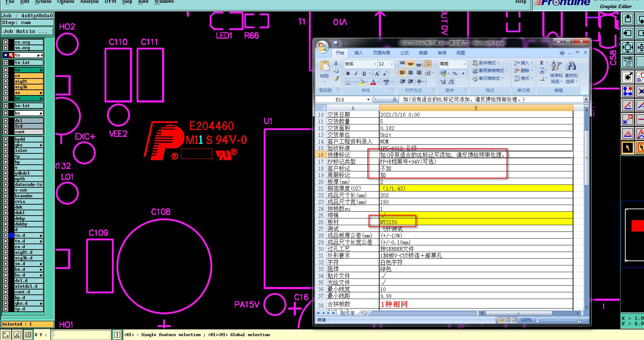The height and width of the screenshot is (340, 644).
Task: Open the font size dropdown showing 12
Action: 392,64
